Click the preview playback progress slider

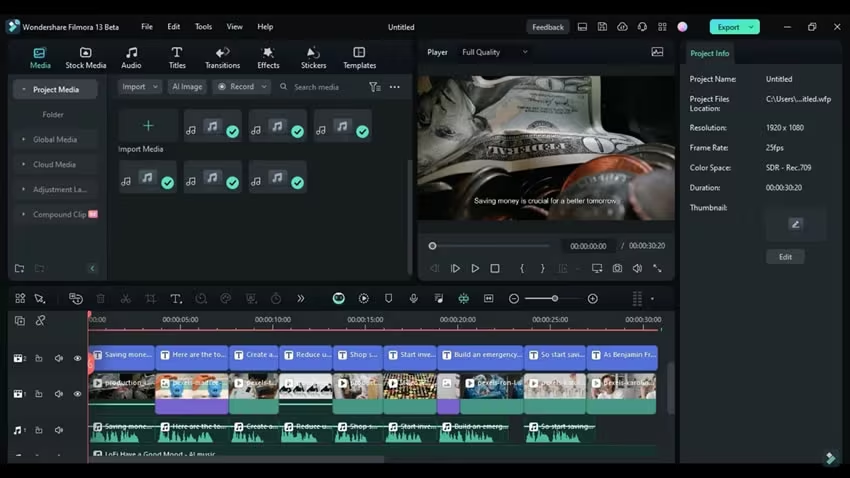(x=491, y=246)
